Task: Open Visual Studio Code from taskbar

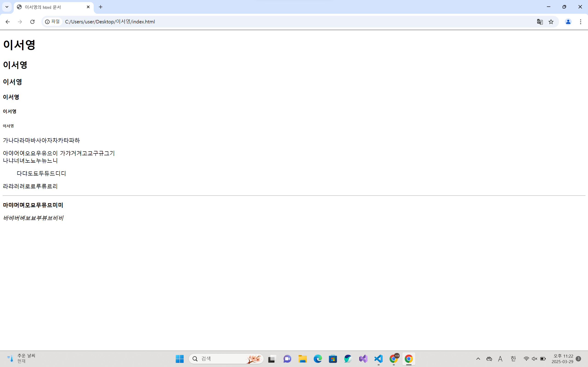Action: [x=379, y=359]
